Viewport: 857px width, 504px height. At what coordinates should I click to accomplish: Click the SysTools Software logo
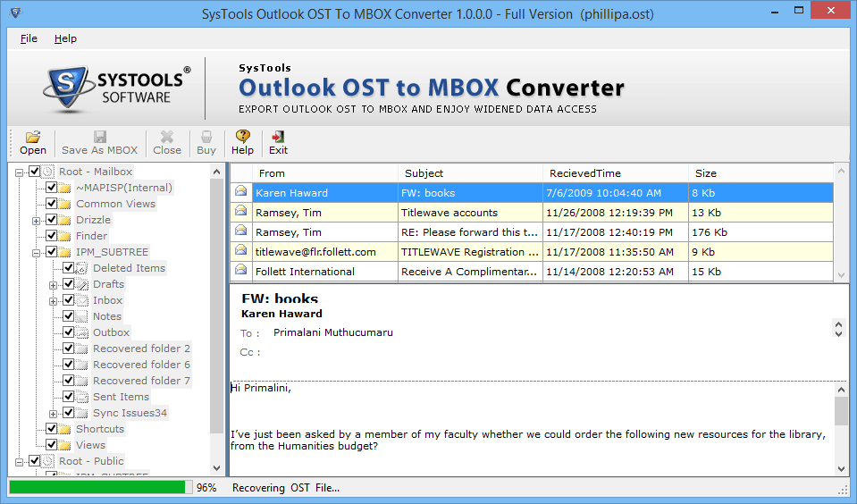pyautogui.click(x=117, y=88)
